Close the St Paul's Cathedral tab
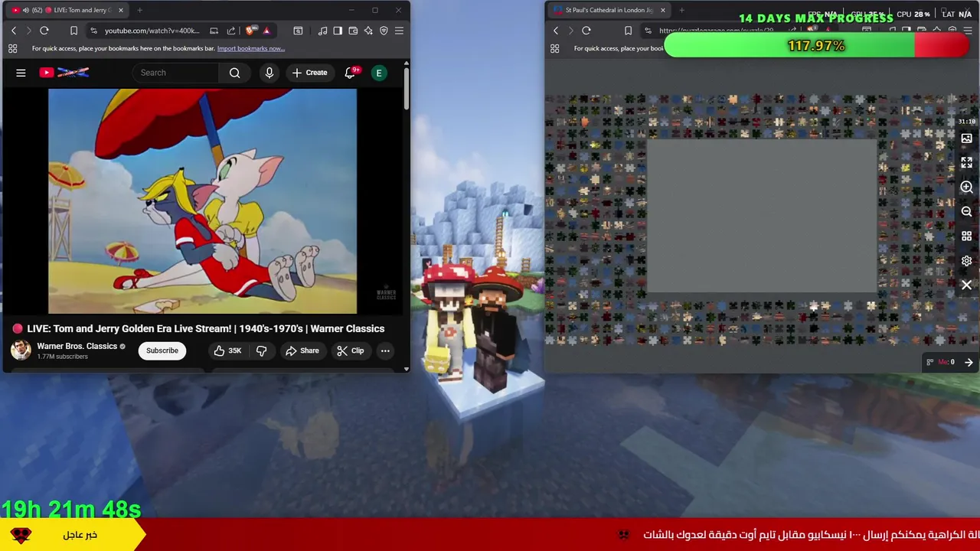980x551 pixels. [662, 10]
